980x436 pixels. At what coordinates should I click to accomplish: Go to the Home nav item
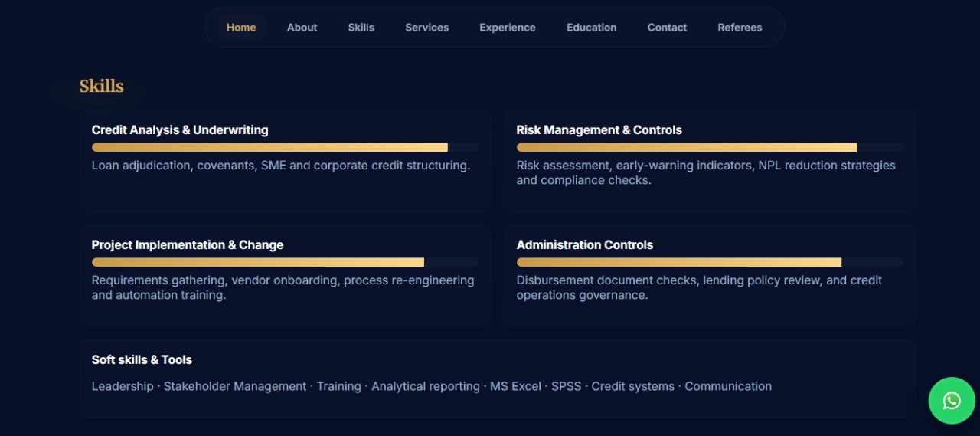241,27
